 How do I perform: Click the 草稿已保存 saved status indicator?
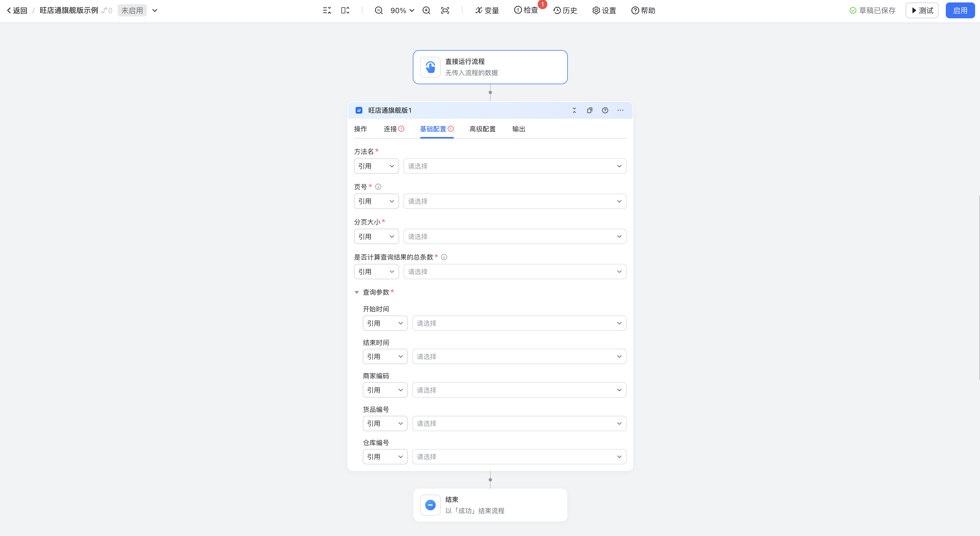pos(872,10)
